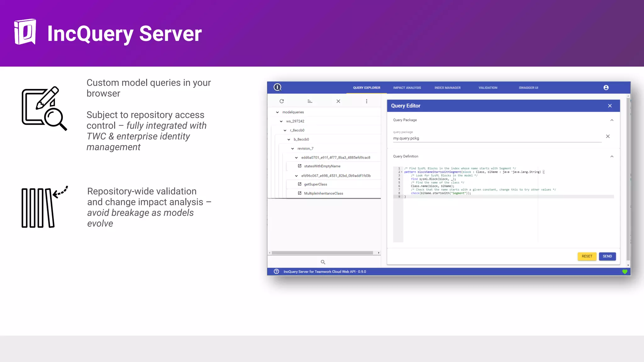Click the tree scrollbar left arrow
Viewport: 644px width, 362px height.
pos(269,253)
